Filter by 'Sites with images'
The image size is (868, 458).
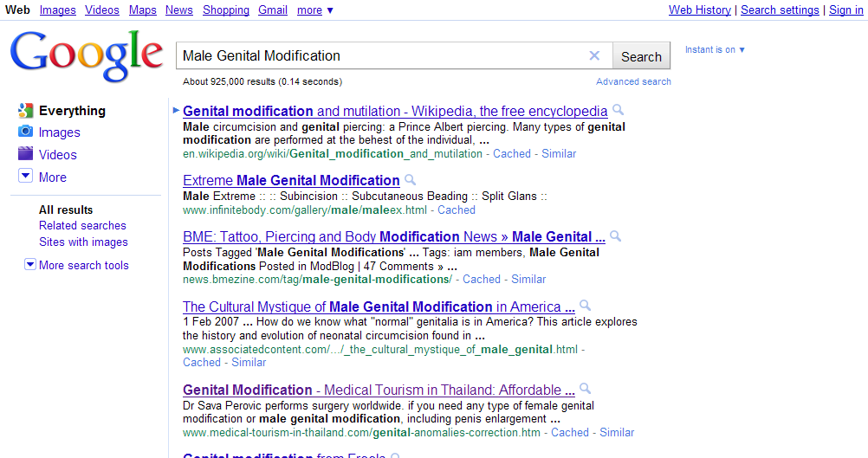click(83, 242)
